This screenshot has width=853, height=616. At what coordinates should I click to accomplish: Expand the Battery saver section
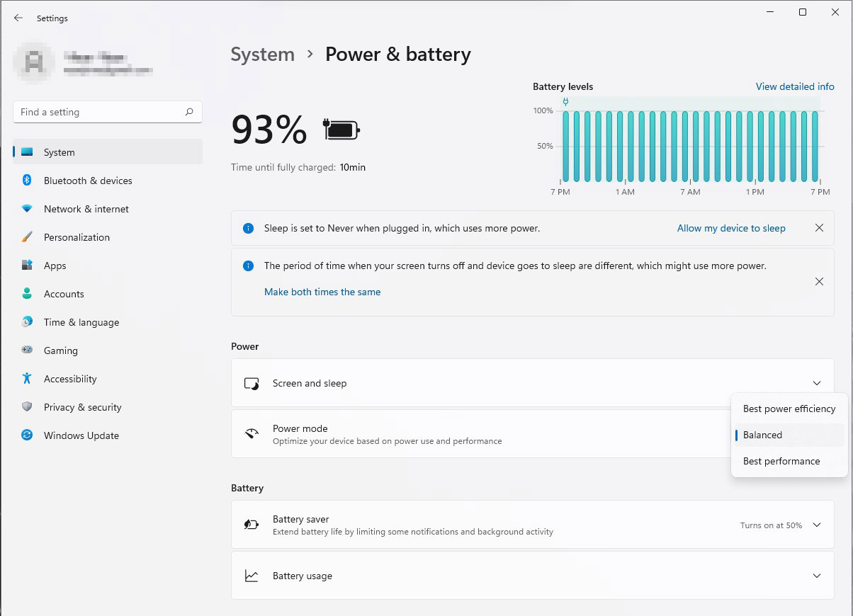(x=817, y=525)
